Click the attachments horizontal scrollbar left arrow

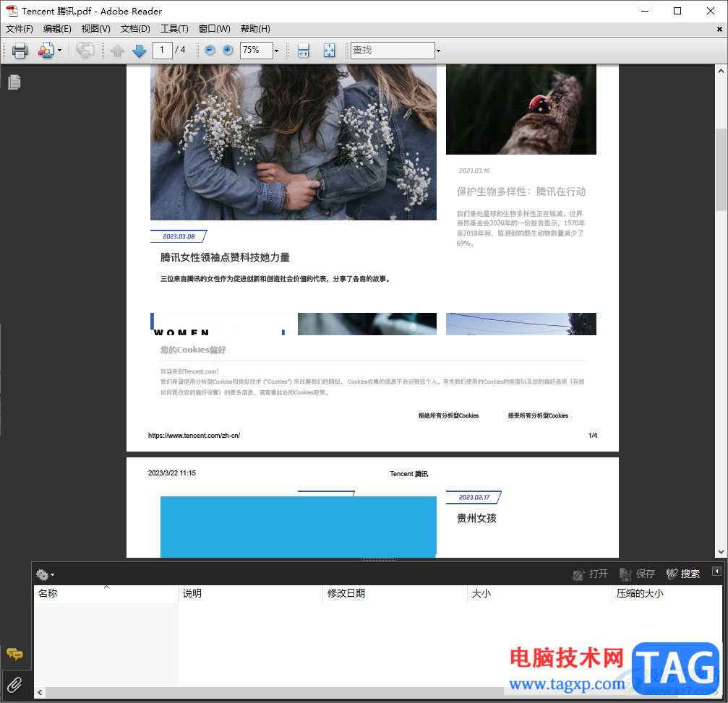(40, 692)
